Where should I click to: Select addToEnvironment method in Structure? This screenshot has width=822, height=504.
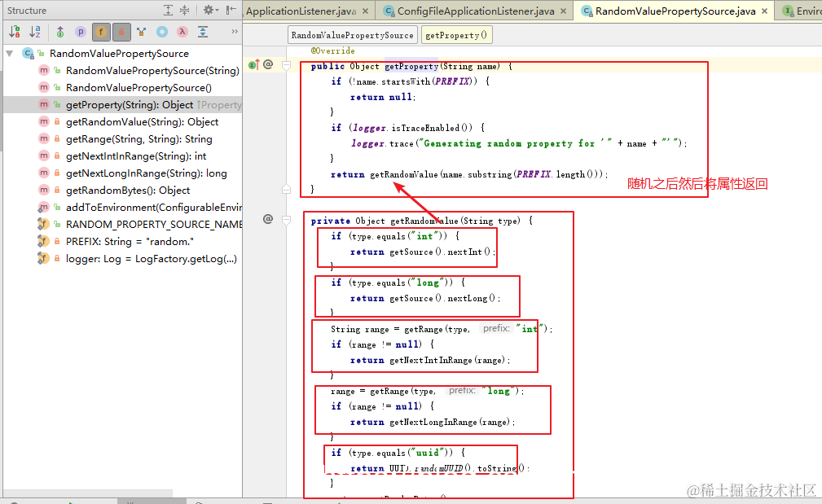pos(154,208)
